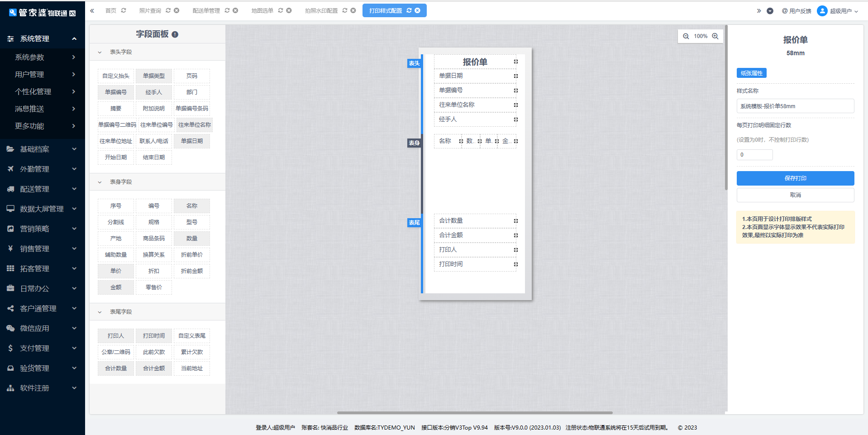Select the 往来单位名称 field on receipt preview
This screenshot has width=868, height=435.
pos(475,105)
